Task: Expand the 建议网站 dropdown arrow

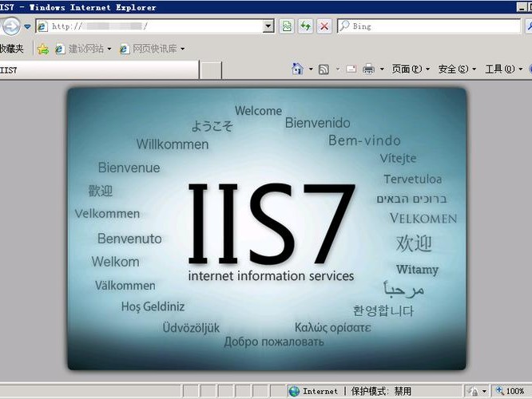Action: [x=109, y=49]
